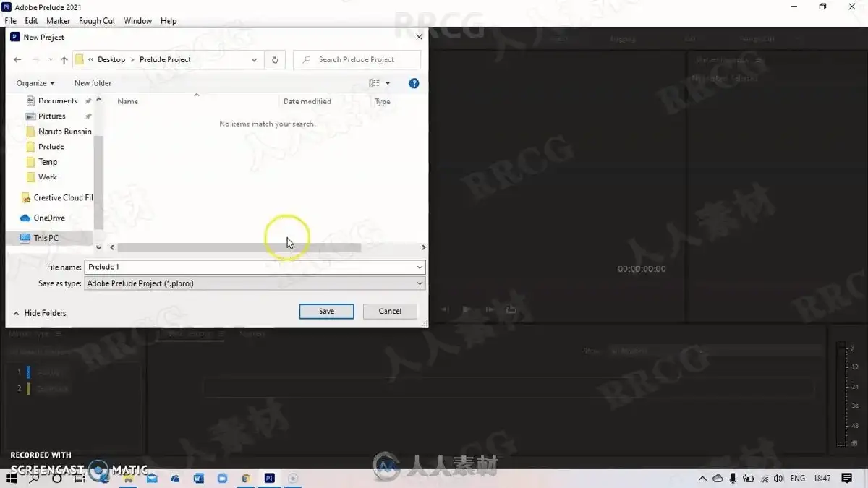Open the Wi-Fi network tray icon
This screenshot has height=488, width=868.
click(764, 479)
